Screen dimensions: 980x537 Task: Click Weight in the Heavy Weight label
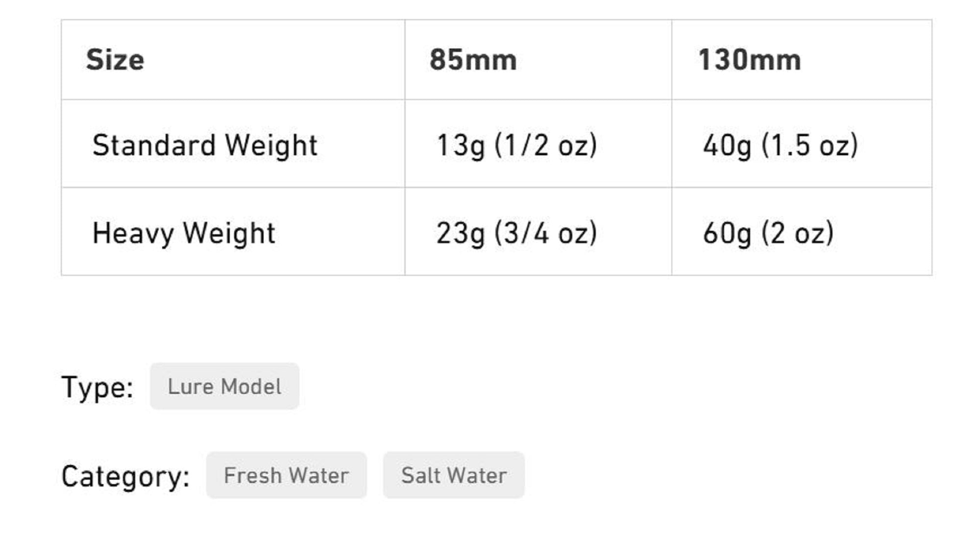229,233
